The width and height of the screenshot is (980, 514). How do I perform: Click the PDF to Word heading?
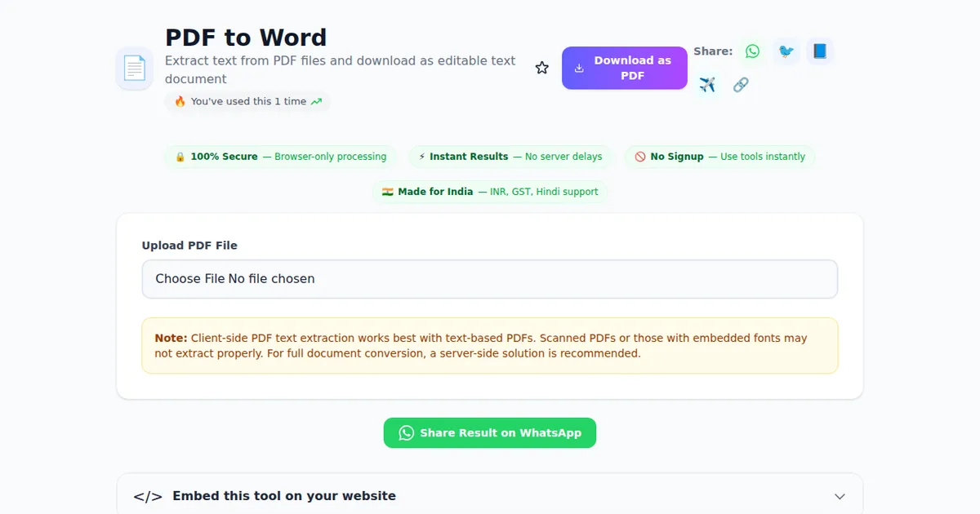point(246,38)
